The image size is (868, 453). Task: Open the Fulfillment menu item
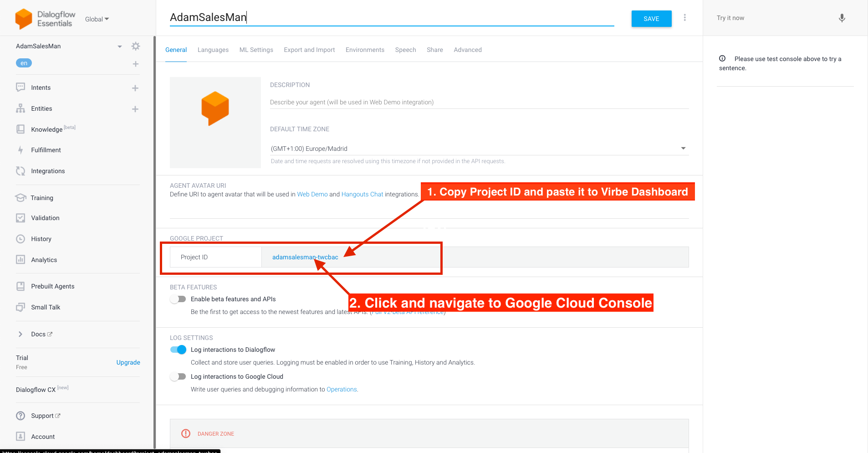(46, 150)
